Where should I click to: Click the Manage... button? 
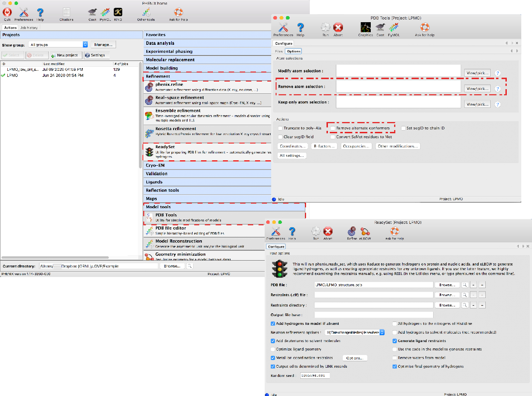103,45
